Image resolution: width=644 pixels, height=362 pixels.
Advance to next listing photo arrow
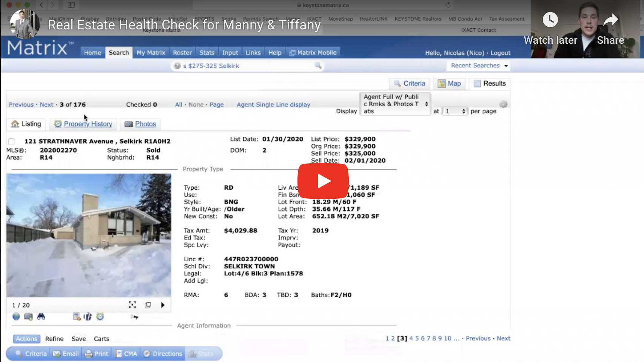[163, 305]
